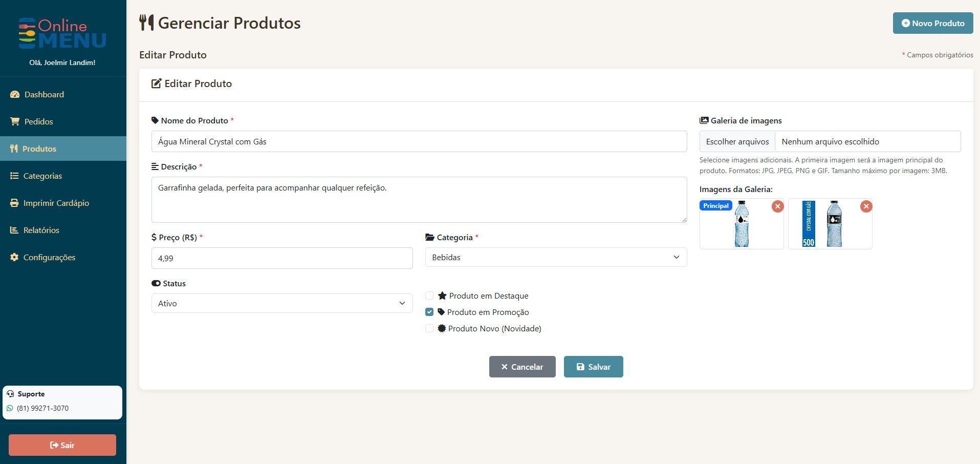Click the Relatórios chart icon

click(x=13, y=230)
